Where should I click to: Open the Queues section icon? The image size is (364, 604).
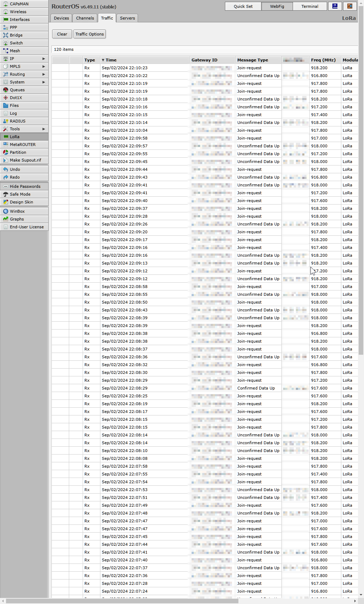6,90
